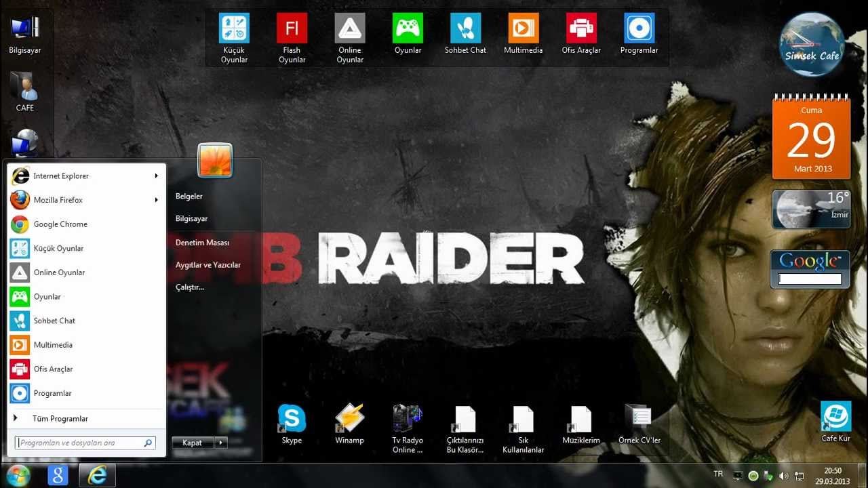Open Online Oyunlar desktop dock icon
Screen dimensions: 868x488
pos(350,38)
